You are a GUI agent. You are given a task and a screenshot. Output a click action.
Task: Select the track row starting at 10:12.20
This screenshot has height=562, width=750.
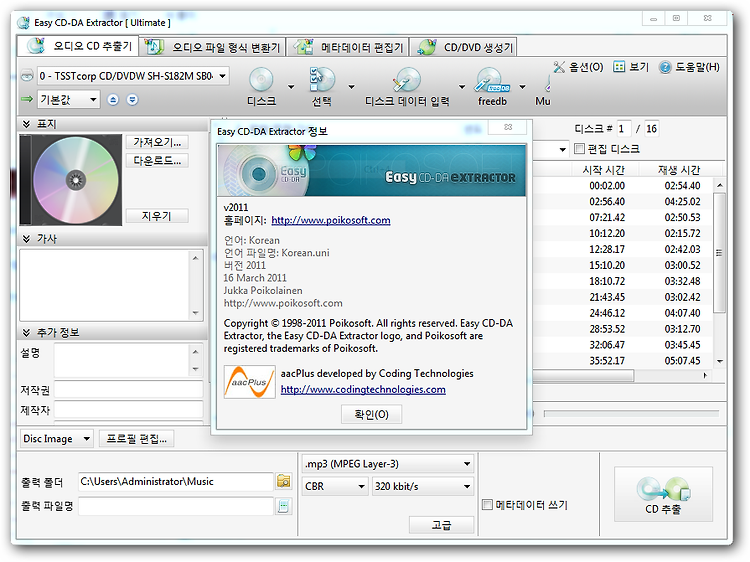pyautogui.click(x=623, y=233)
